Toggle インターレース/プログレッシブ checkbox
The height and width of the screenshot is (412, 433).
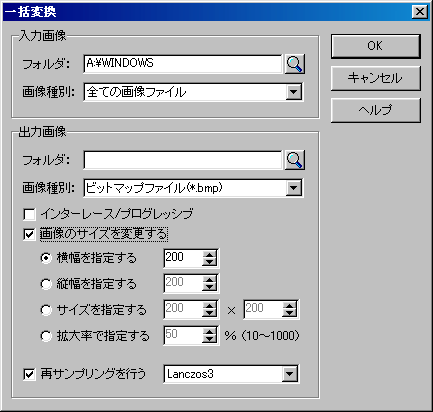[x=29, y=214]
